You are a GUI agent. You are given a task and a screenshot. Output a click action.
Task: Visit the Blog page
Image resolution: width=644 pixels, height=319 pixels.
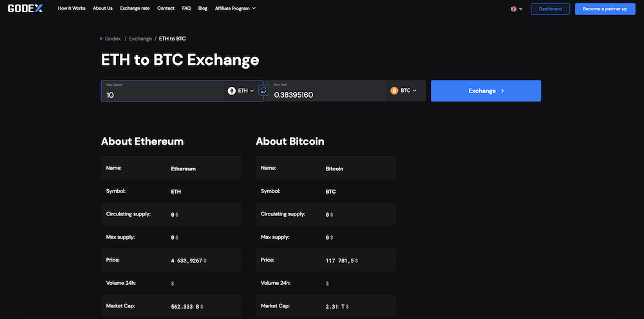(x=203, y=8)
